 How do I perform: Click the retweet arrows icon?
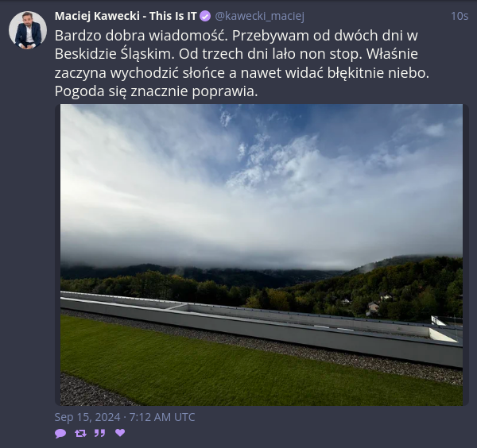80,433
